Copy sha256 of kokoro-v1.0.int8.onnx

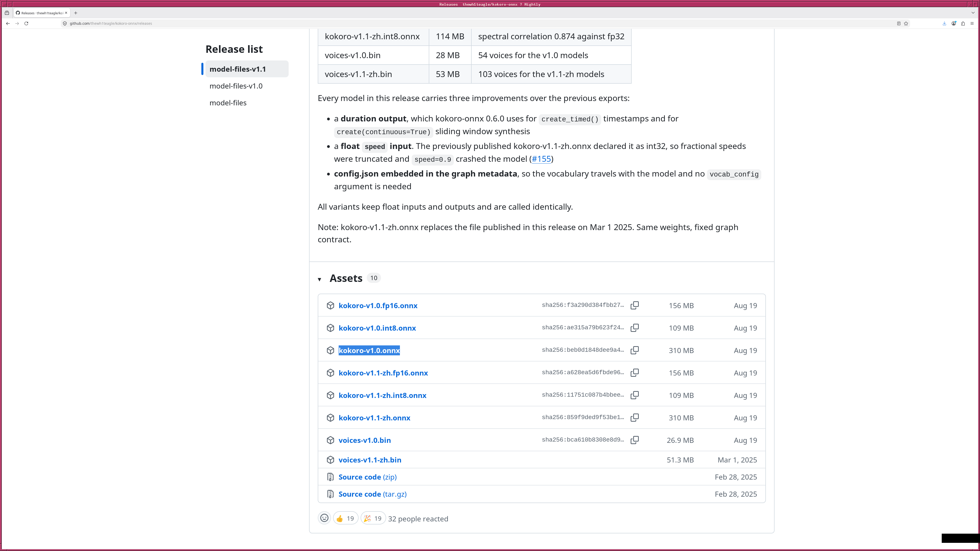(634, 328)
